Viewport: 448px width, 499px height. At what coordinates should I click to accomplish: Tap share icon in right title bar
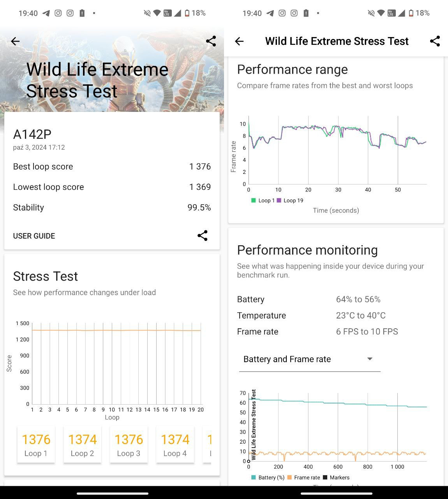point(435,41)
